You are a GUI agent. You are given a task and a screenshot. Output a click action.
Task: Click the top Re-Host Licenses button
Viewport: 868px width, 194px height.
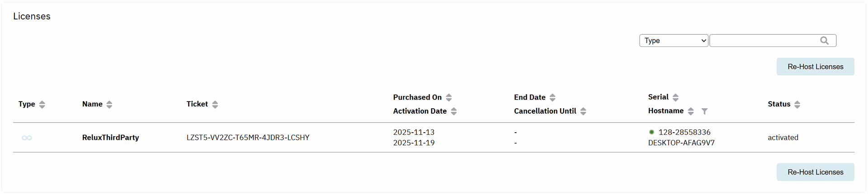click(x=815, y=67)
